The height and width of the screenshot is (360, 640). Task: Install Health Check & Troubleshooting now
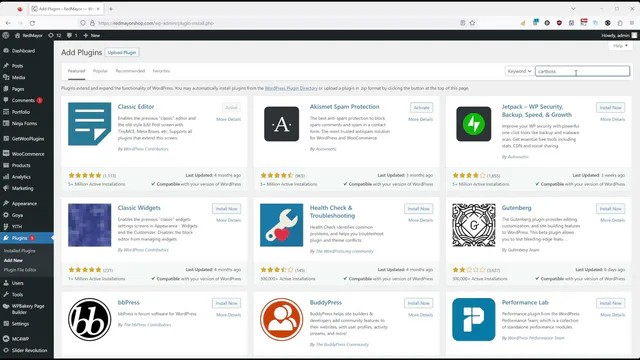(x=418, y=209)
